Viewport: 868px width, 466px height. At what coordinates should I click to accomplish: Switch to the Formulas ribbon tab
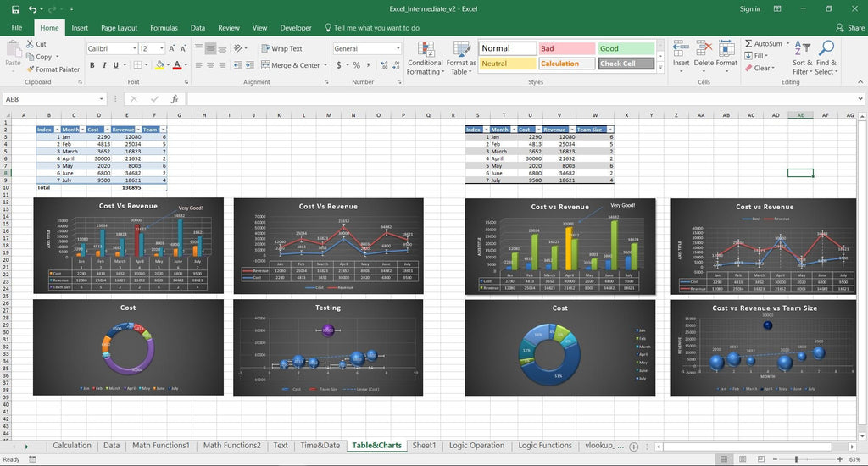[x=164, y=28]
